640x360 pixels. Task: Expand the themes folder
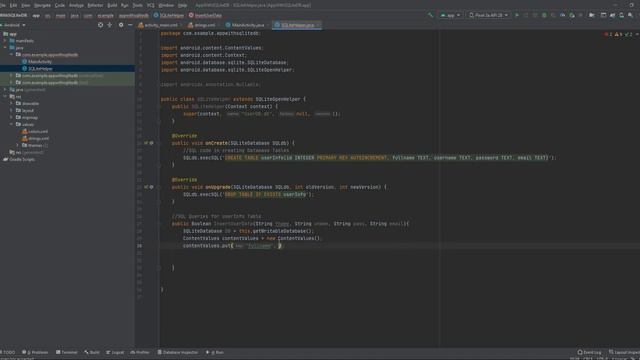click(x=18, y=145)
